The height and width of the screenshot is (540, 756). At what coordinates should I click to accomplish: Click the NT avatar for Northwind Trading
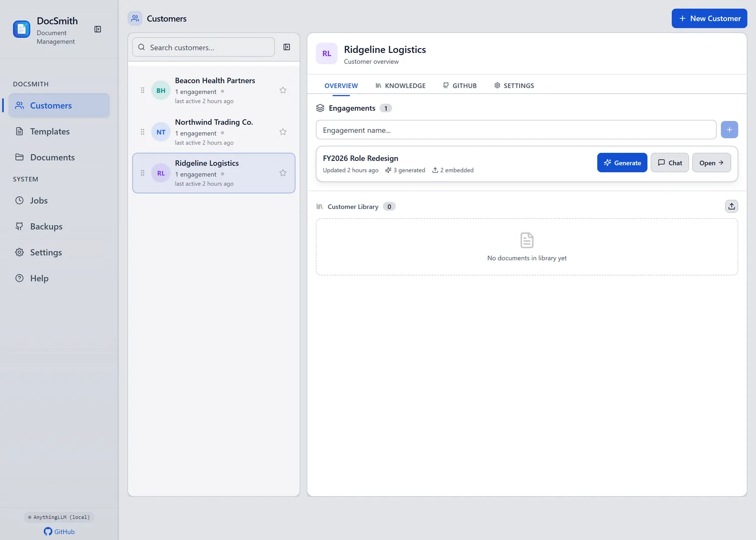point(161,132)
